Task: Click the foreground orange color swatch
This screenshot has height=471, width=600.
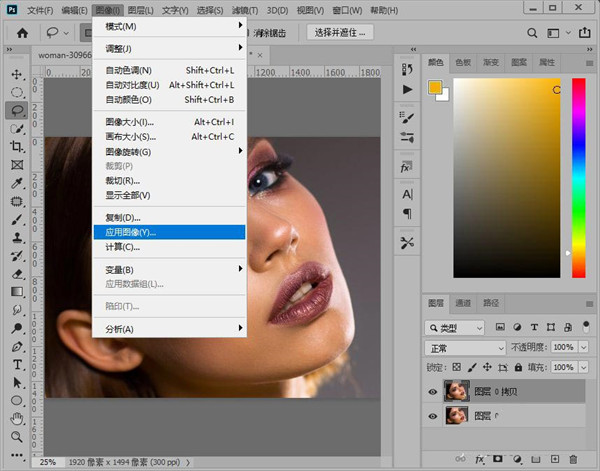Action: (x=434, y=89)
